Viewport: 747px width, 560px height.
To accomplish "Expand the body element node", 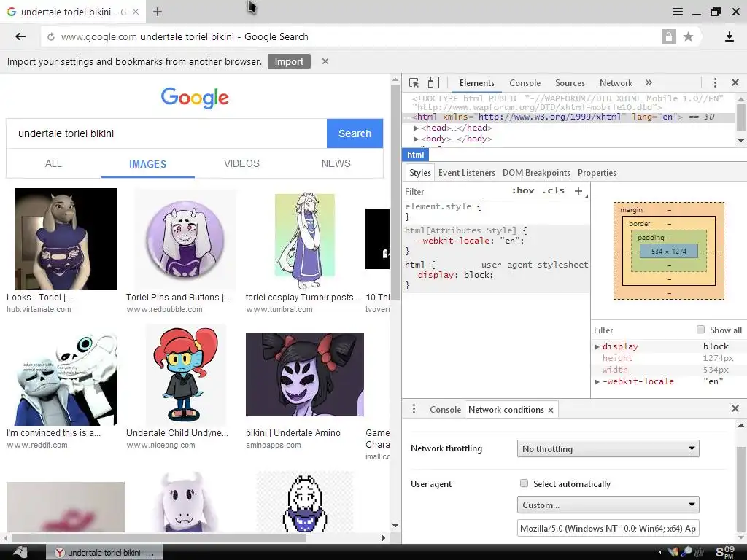I will [416, 139].
